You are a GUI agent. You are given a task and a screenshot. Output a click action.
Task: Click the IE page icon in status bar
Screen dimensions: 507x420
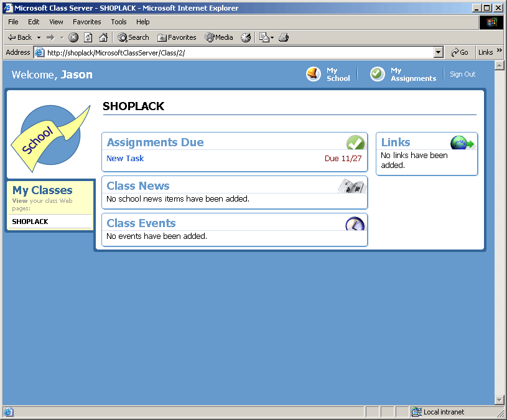pyautogui.click(x=9, y=412)
